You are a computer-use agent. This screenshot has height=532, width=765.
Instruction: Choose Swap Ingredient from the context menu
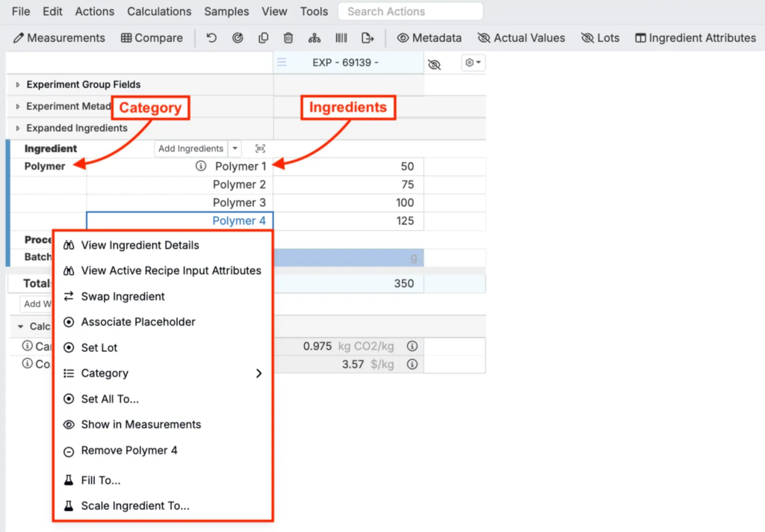pyautogui.click(x=123, y=297)
